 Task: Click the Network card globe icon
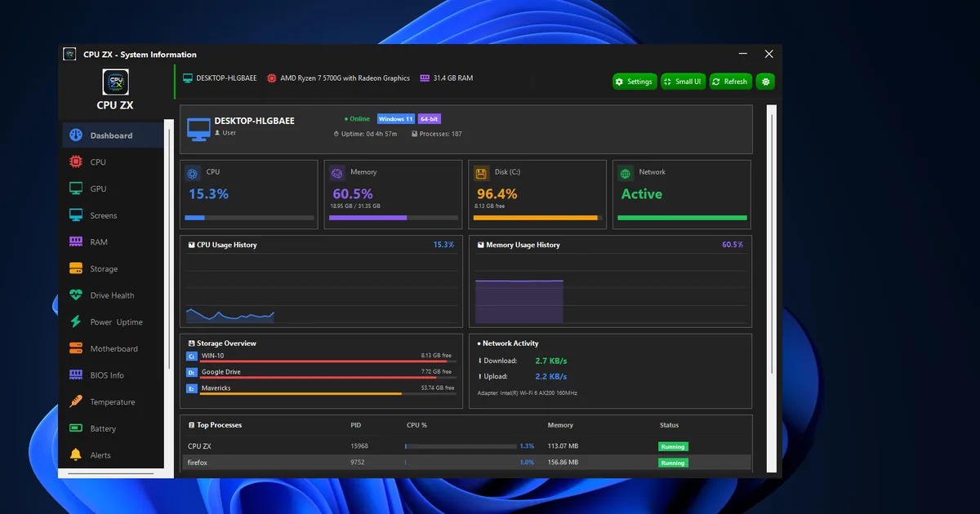tap(626, 174)
